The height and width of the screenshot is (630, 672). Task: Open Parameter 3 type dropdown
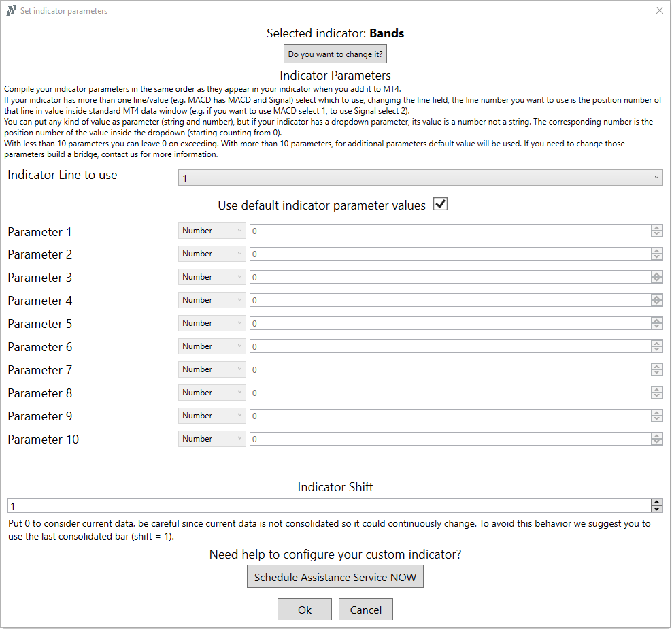click(x=212, y=277)
